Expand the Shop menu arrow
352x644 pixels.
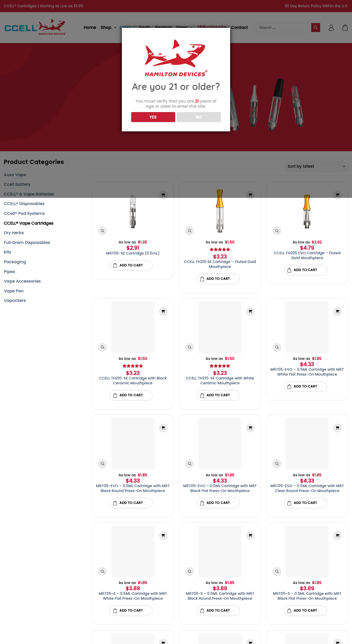click(x=115, y=28)
